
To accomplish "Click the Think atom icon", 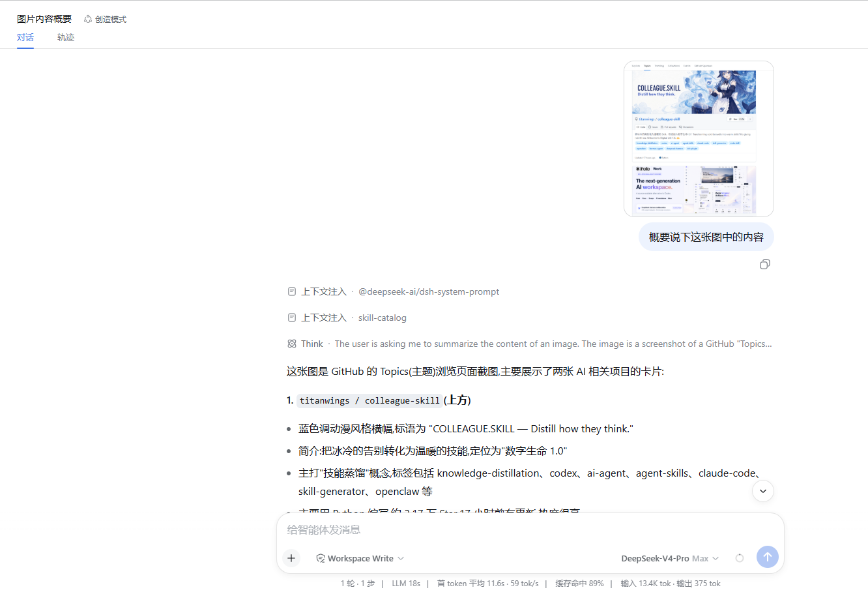I will (x=292, y=344).
